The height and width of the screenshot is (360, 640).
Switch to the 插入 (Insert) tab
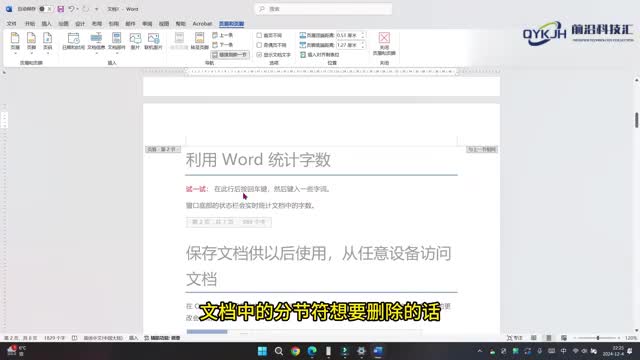(x=47, y=24)
